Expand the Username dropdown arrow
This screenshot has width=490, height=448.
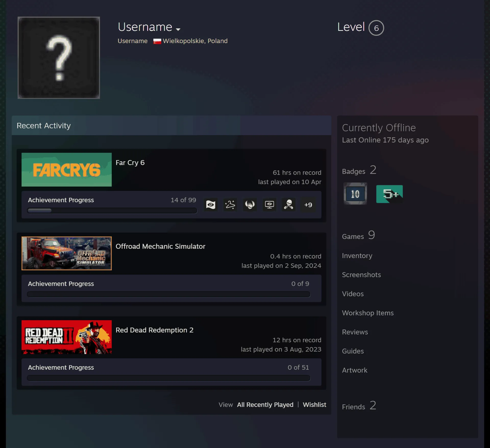click(x=178, y=29)
